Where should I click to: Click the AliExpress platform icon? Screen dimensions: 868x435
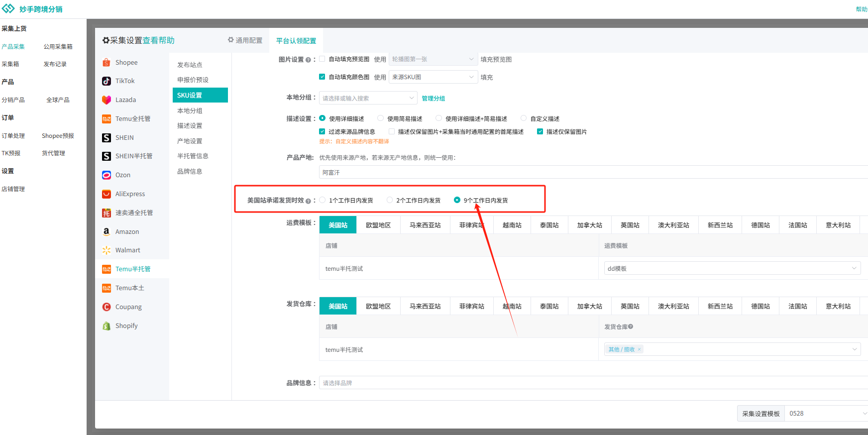tap(107, 194)
